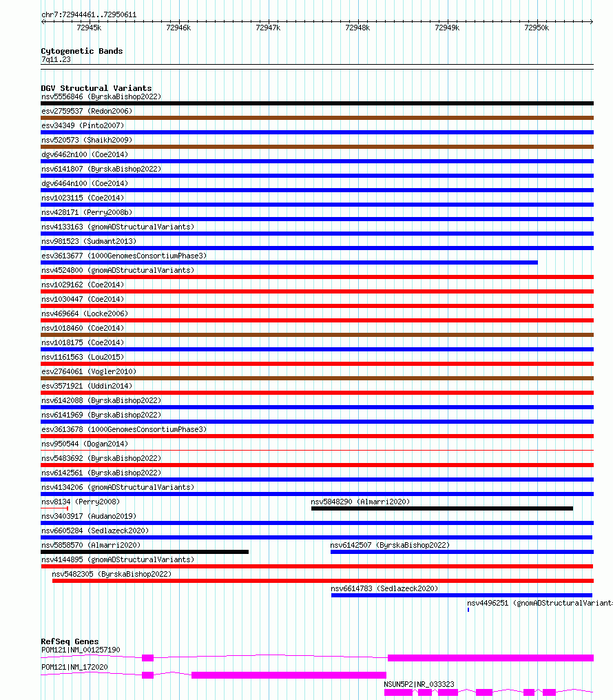Click nsv6141807 (ByrskaBishop2022) label

(x=101, y=169)
